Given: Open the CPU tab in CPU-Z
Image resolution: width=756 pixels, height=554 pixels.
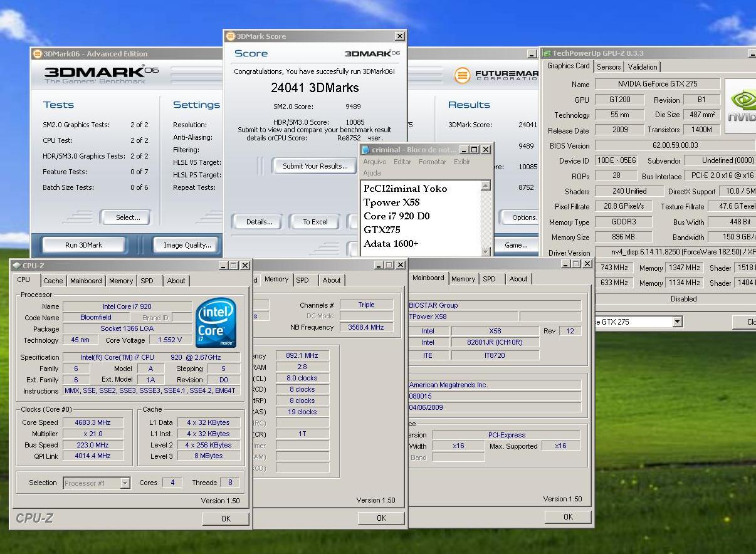Looking at the screenshot, I should [x=23, y=280].
